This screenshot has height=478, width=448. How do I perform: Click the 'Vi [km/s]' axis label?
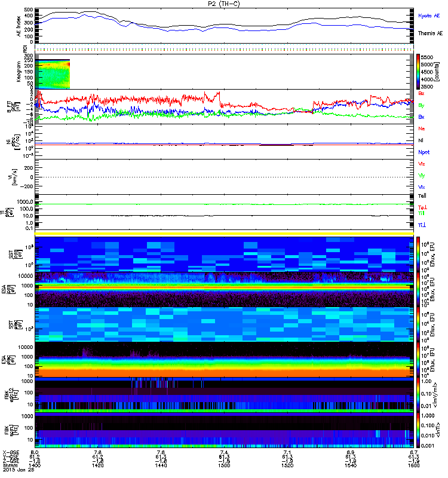click(13, 177)
